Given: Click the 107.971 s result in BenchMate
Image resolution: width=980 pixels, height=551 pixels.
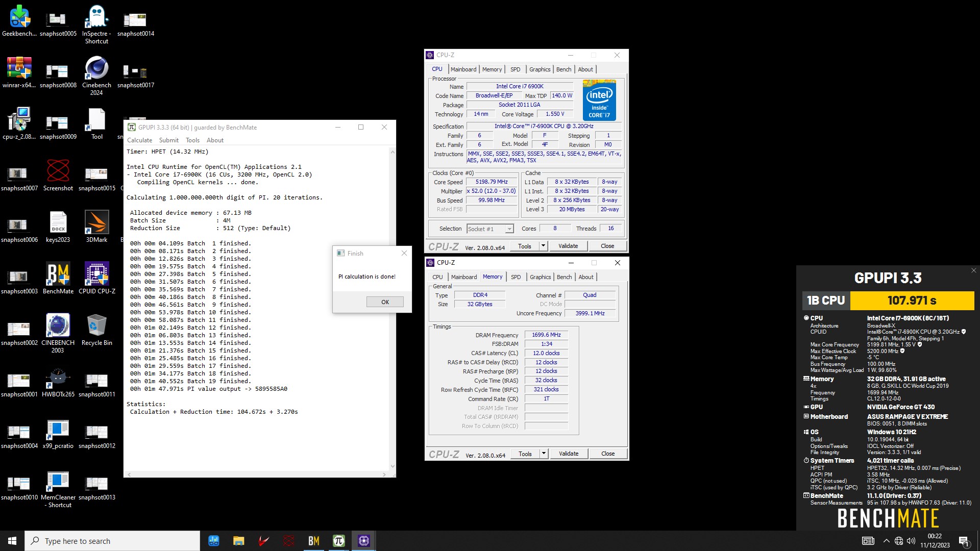Looking at the screenshot, I should click(912, 300).
